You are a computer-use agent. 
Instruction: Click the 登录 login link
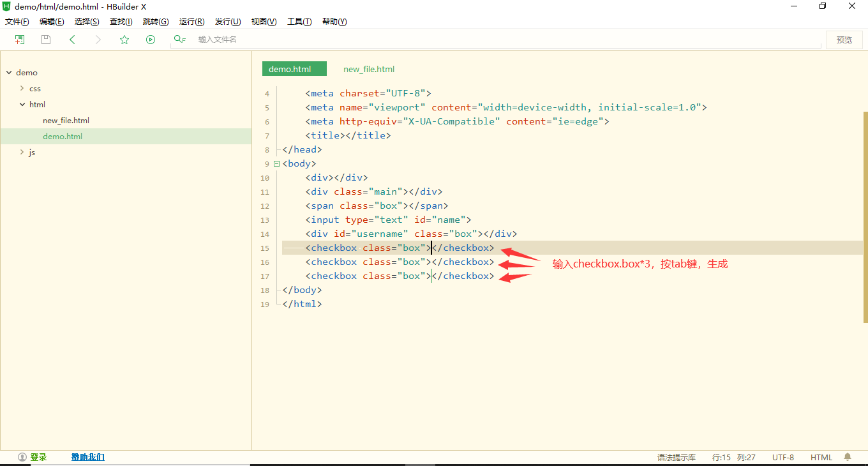[38, 457]
